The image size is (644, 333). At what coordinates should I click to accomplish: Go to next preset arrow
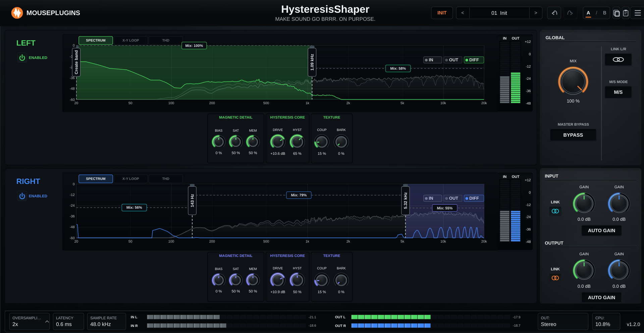536,13
